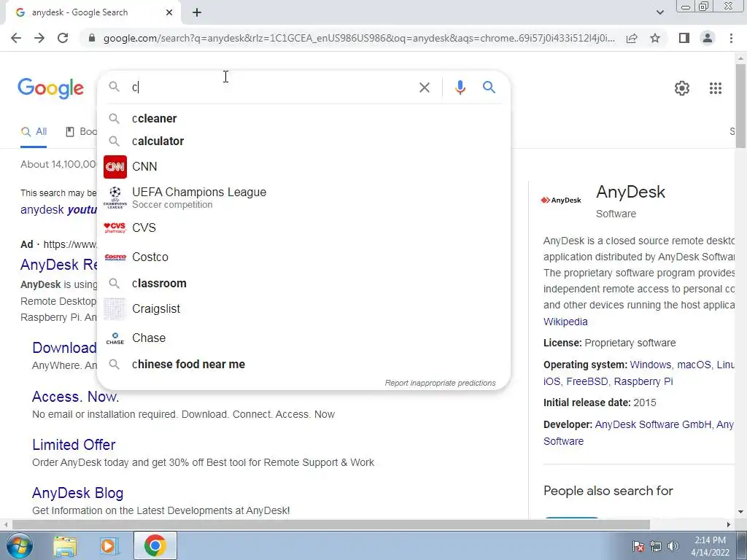
Task: Click the scroll down arrow
Action: click(740, 513)
